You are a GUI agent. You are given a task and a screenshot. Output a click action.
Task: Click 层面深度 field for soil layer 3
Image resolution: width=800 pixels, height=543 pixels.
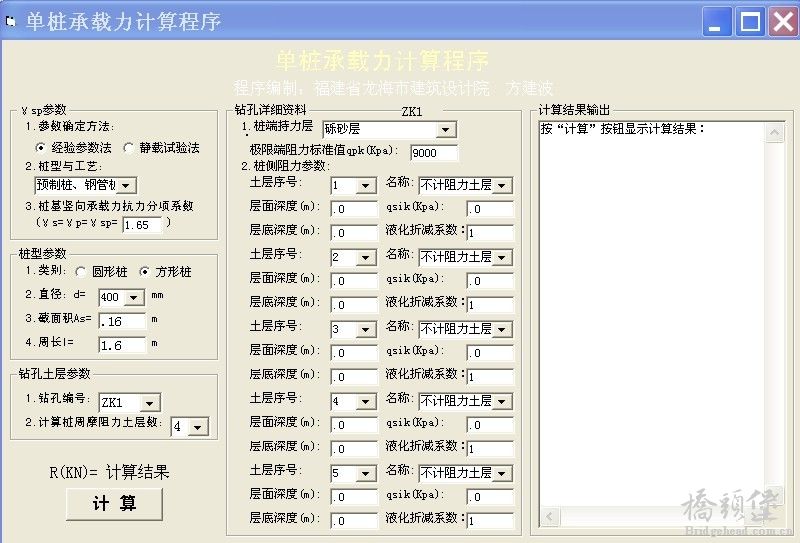coord(354,353)
